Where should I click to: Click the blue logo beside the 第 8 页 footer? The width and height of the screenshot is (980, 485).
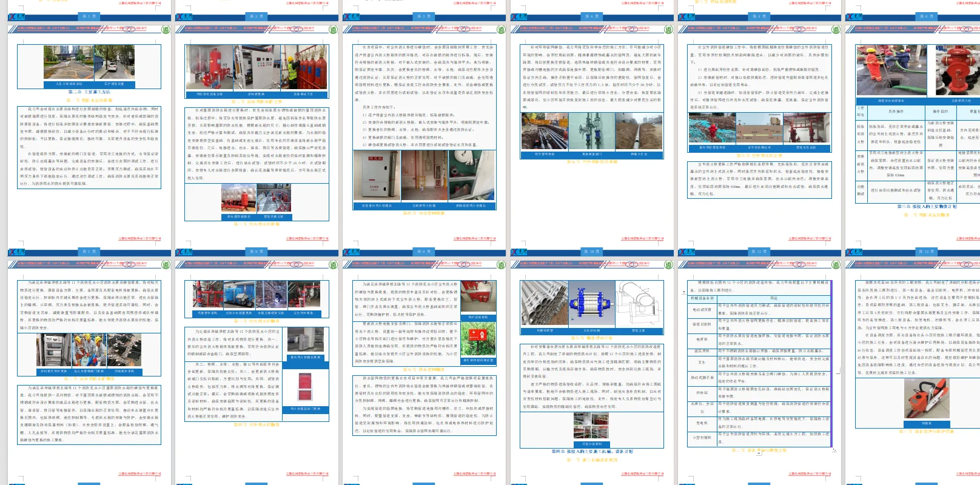(x=184, y=252)
